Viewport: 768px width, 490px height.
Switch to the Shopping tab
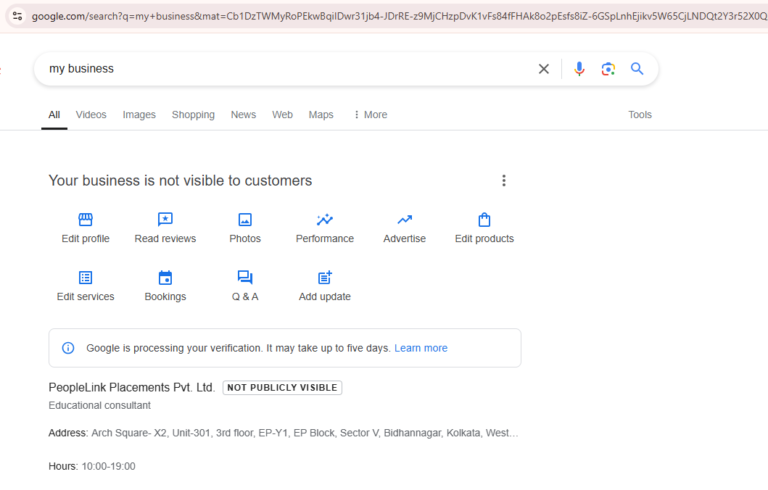coord(193,115)
